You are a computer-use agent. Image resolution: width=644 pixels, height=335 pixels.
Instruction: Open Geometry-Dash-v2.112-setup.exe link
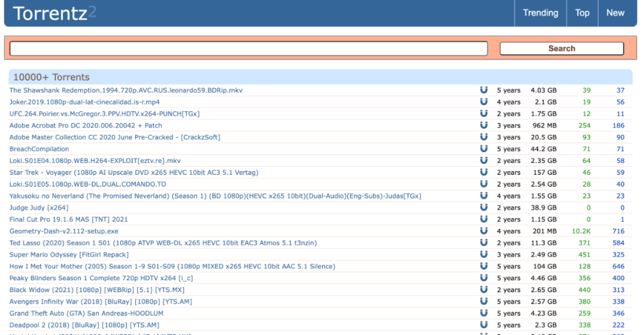point(64,231)
